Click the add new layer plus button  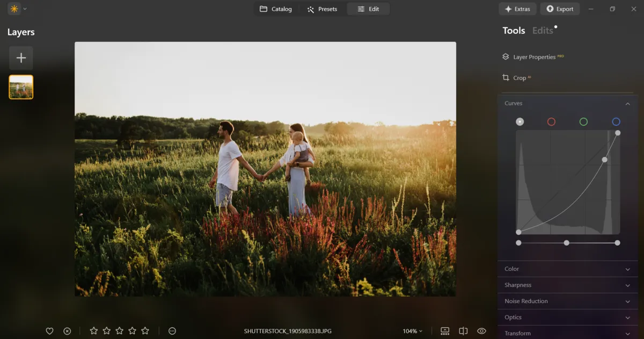(21, 58)
